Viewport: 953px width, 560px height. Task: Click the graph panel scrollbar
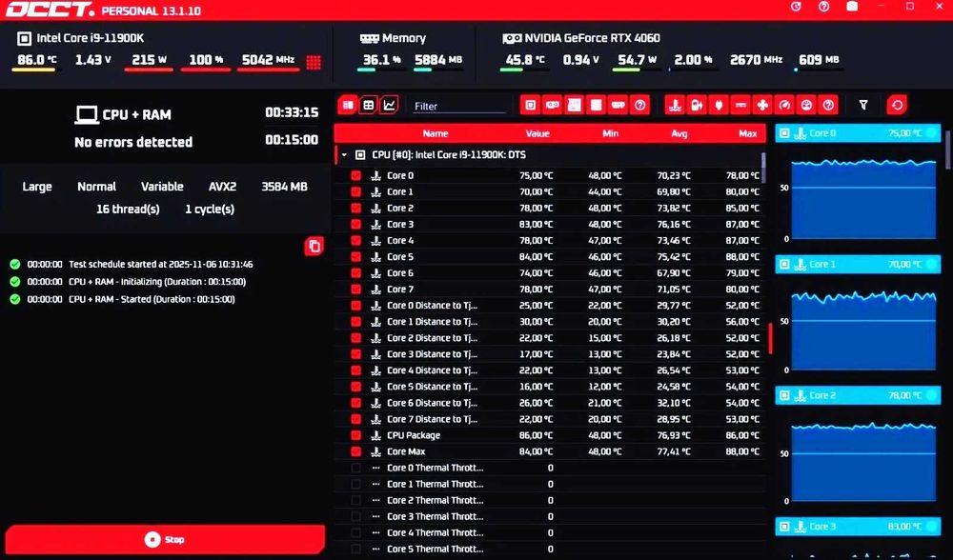949,150
